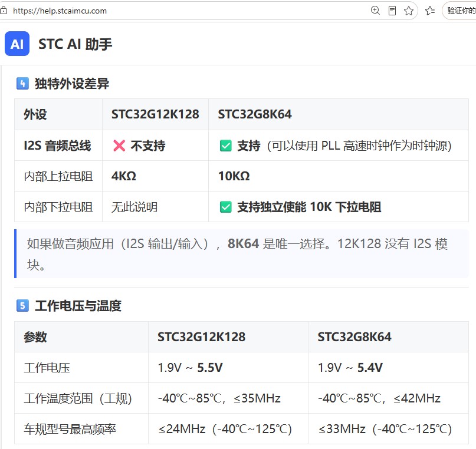This screenshot has height=449, width=476.
Task: Click the -40℃~85℃, ≤35MHz cell
Action: click(219, 398)
